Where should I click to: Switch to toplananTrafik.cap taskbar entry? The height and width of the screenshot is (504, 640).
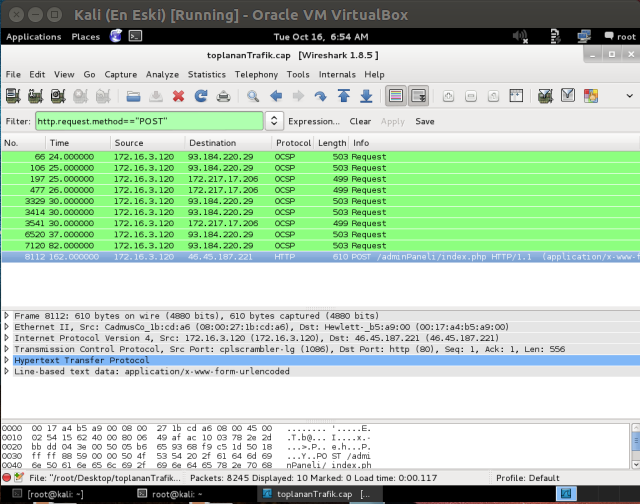pos(320,494)
